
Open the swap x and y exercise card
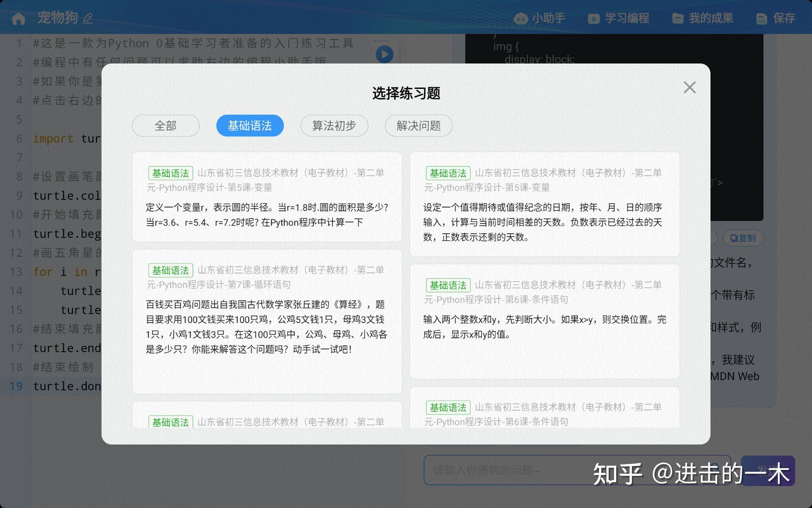point(544,321)
